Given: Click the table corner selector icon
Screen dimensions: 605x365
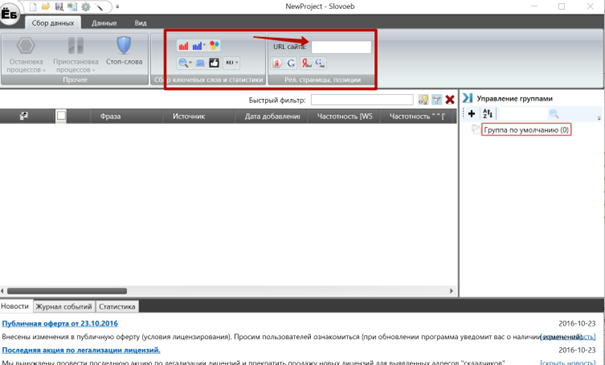Looking at the screenshot, I should [x=24, y=116].
